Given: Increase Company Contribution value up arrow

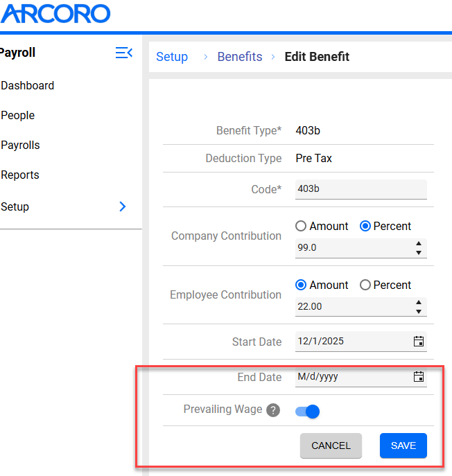Looking at the screenshot, I should [419, 243].
